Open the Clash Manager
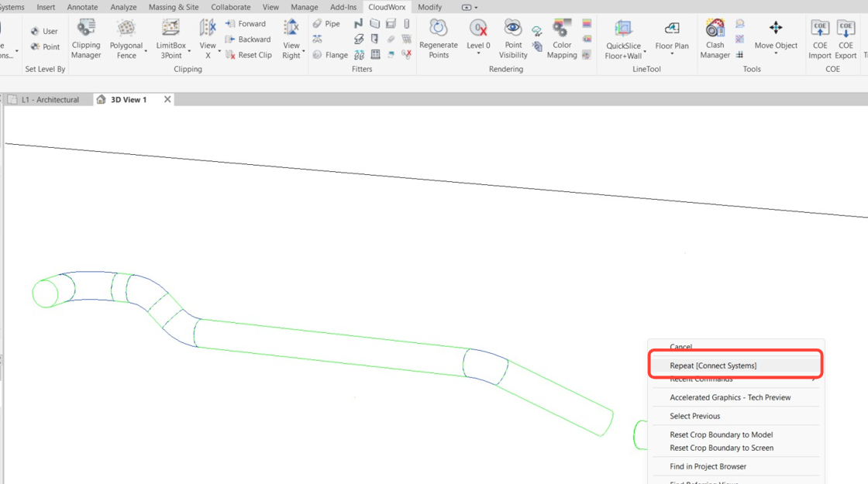The image size is (868, 484). tap(715, 39)
